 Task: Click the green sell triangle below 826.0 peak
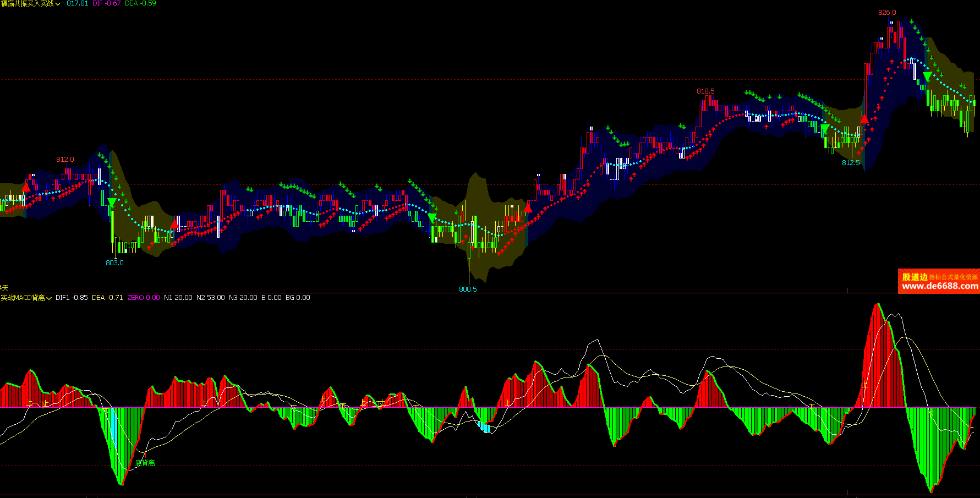click(x=927, y=76)
